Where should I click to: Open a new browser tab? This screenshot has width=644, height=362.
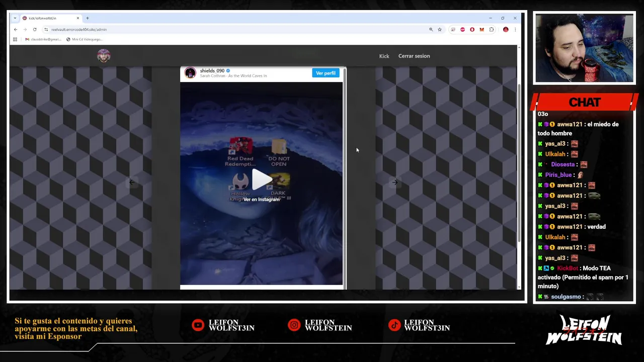tap(87, 18)
